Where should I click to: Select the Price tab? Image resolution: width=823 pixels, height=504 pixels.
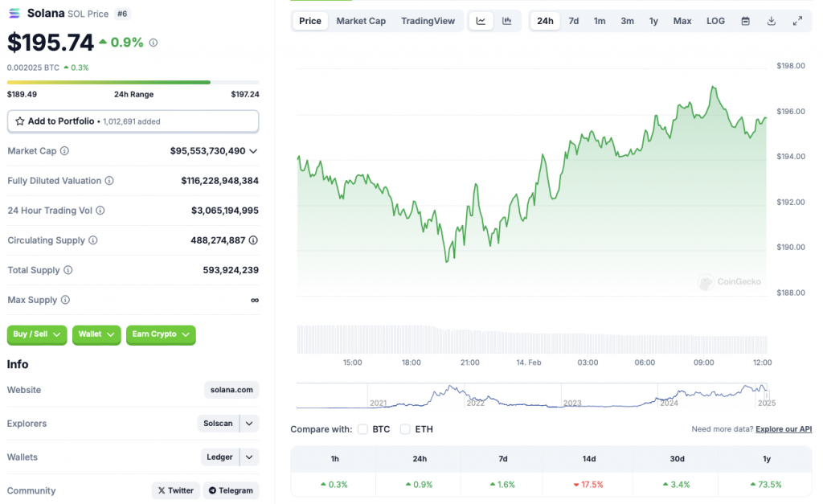pos(310,21)
